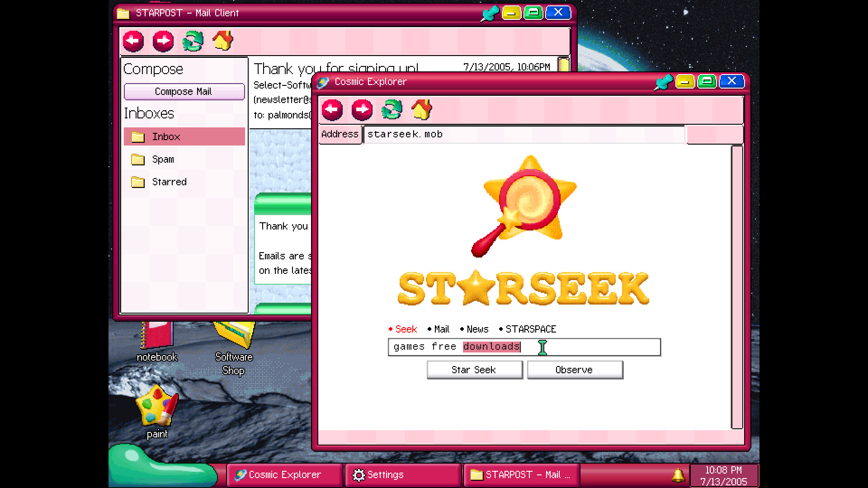This screenshot has height=488, width=868.
Task: Click the home icon in Cosmic Explorer
Action: pos(421,110)
